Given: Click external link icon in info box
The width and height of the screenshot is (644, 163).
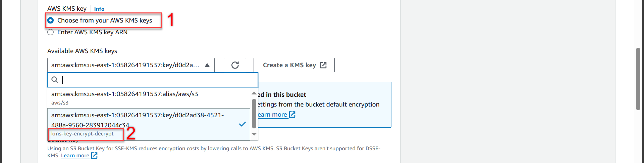Looking at the screenshot, I should click(292, 115).
